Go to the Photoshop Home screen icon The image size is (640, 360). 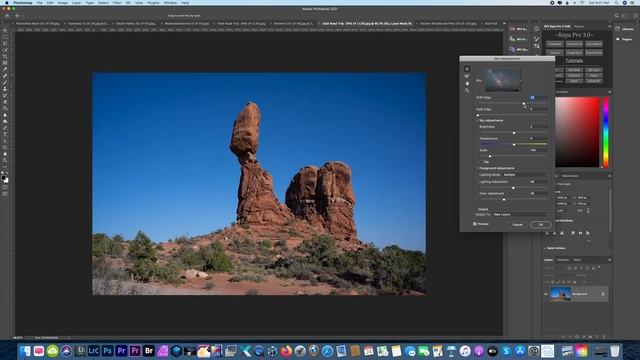click(7, 16)
